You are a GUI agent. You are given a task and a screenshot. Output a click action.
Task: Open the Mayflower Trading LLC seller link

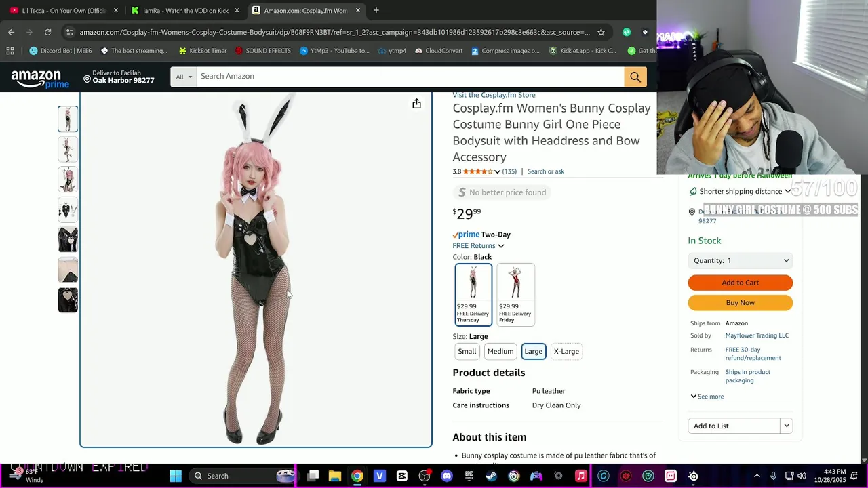[757, 335]
